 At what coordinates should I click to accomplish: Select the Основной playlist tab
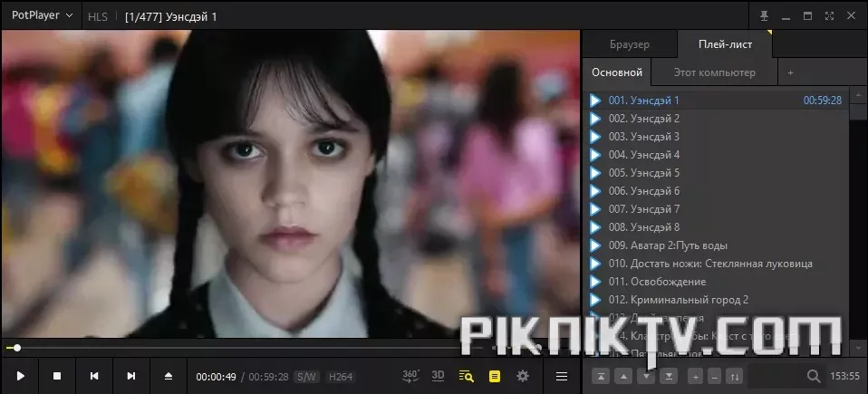617,72
